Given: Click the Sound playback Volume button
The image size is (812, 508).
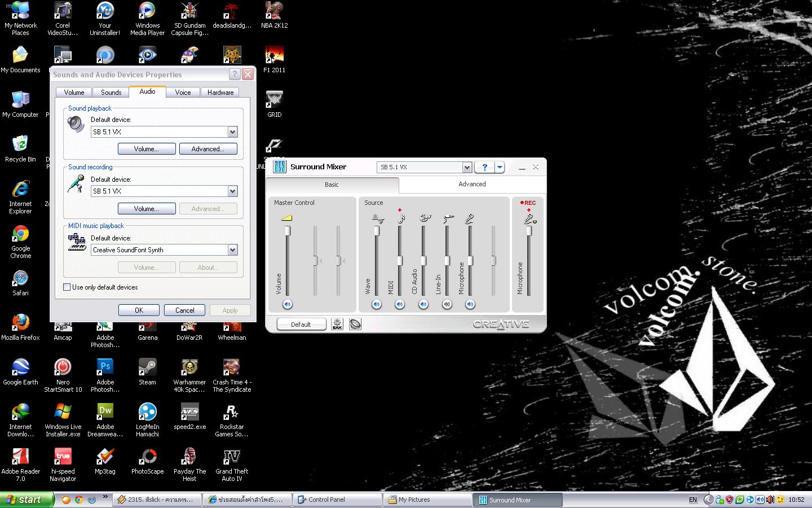Looking at the screenshot, I should (x=147, y=149).
